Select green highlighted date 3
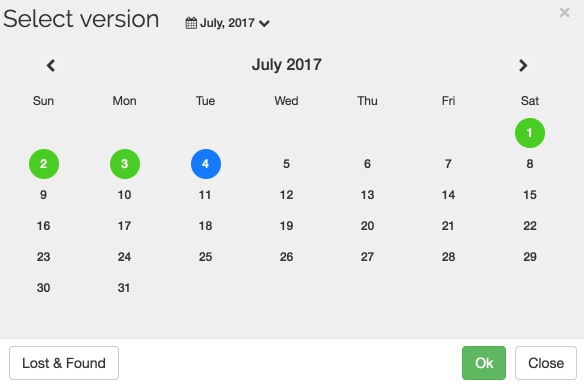Image resolution: width=584 pixels, height=388 pixels. tap(125, 164)
